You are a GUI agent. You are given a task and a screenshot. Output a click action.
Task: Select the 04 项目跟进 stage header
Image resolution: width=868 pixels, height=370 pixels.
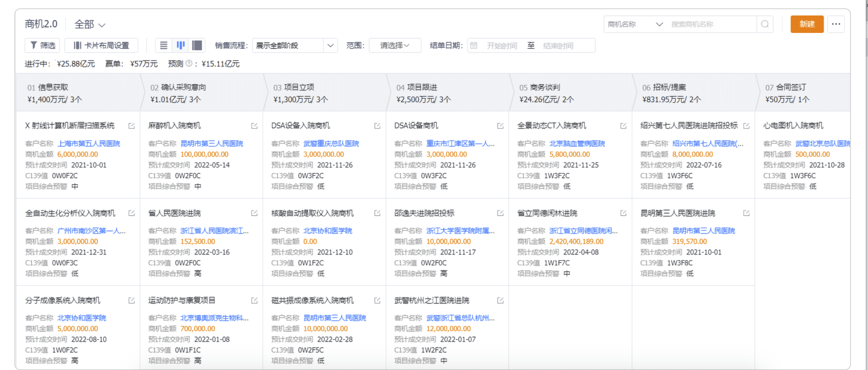coord(448,93)
